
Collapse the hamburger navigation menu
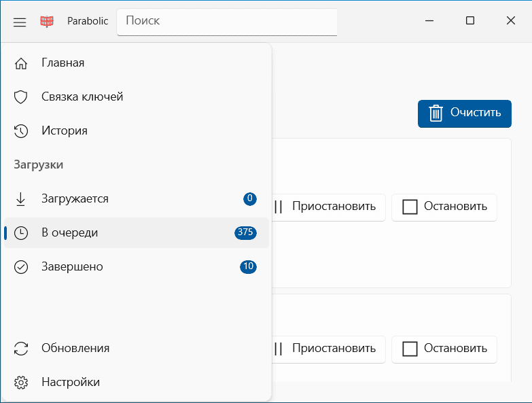[20, 22]
